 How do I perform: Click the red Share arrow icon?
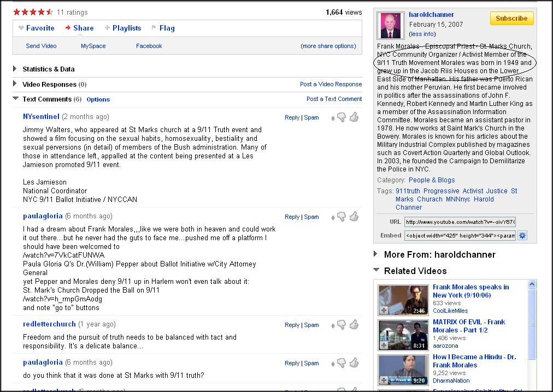click(68, 28)
